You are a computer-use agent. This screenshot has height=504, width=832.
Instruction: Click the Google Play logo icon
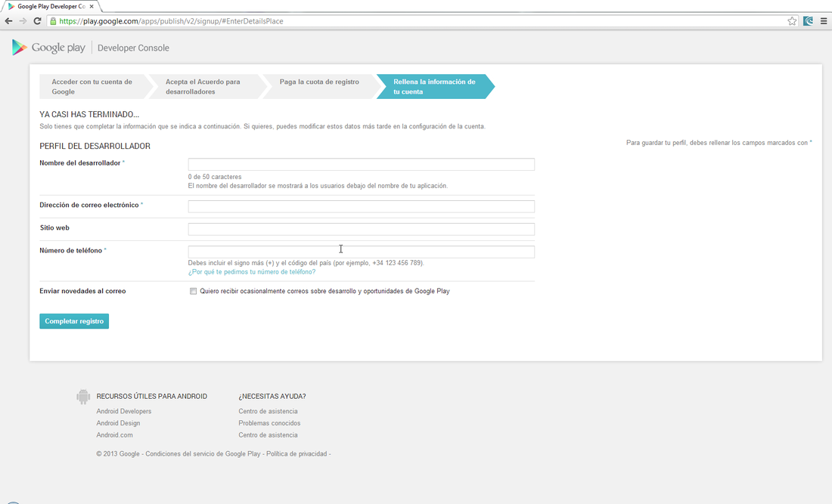coord(19,47)
